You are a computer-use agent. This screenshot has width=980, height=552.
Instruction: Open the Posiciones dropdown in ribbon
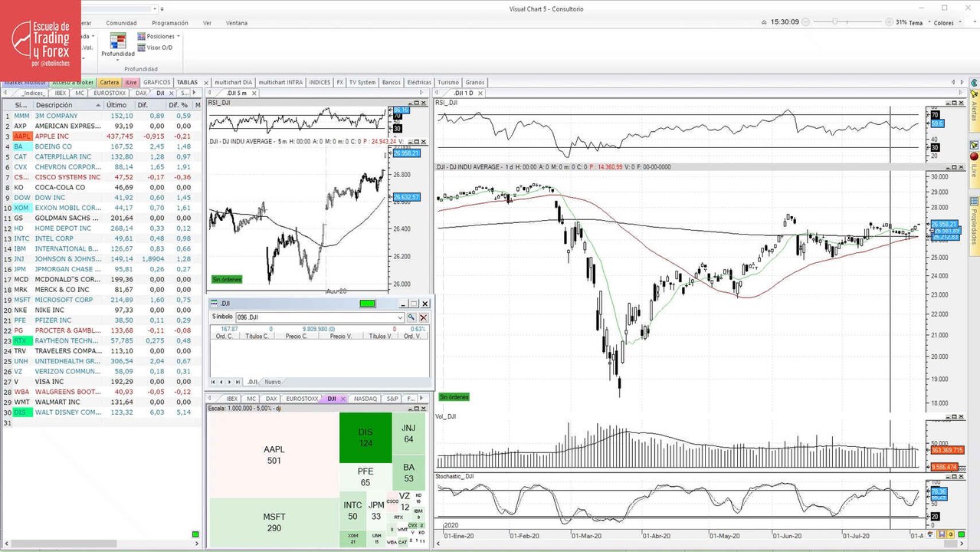(159, 36)
